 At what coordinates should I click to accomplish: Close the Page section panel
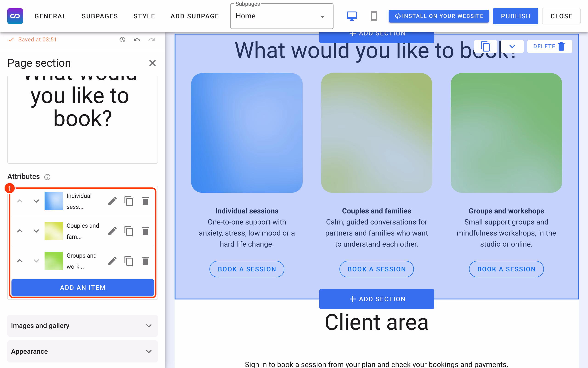(x=152, y=63)
